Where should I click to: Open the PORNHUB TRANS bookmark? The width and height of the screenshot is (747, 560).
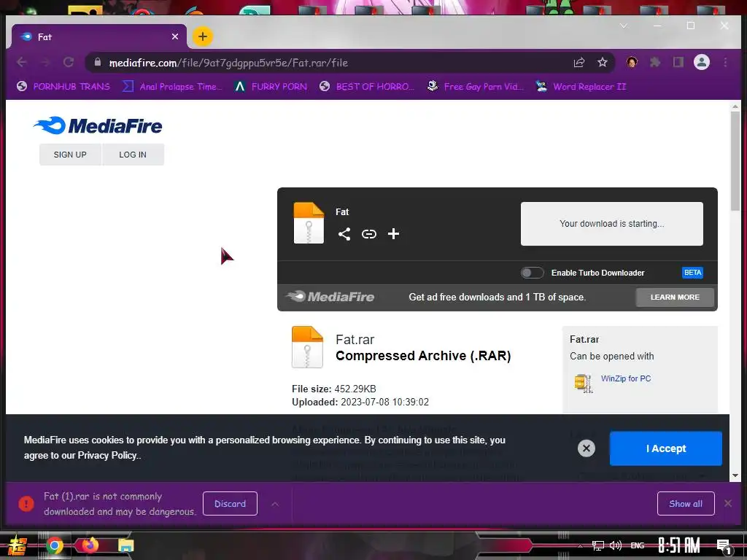pyautogui.click(x=63, y=86)
